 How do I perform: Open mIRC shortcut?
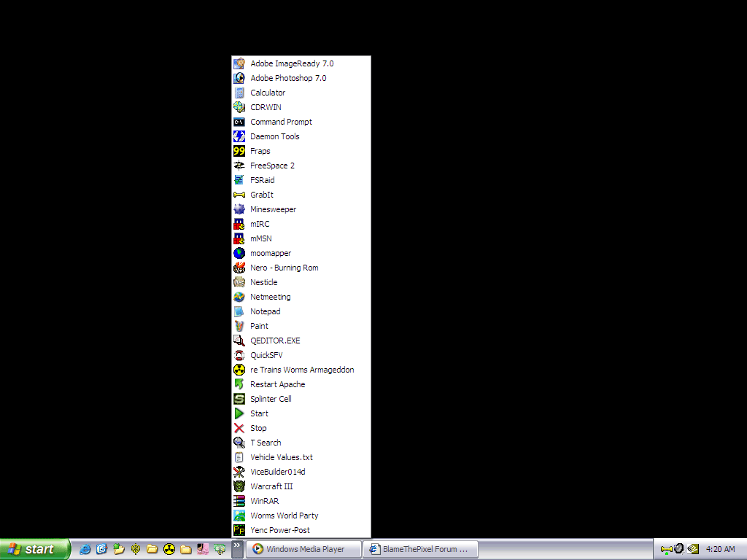coord(301,224)
